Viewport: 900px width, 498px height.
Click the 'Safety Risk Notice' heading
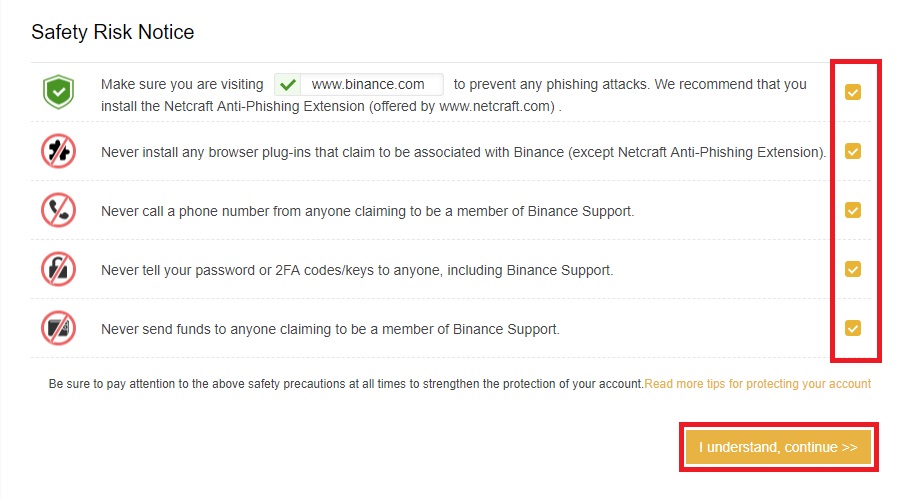[112, 32]
